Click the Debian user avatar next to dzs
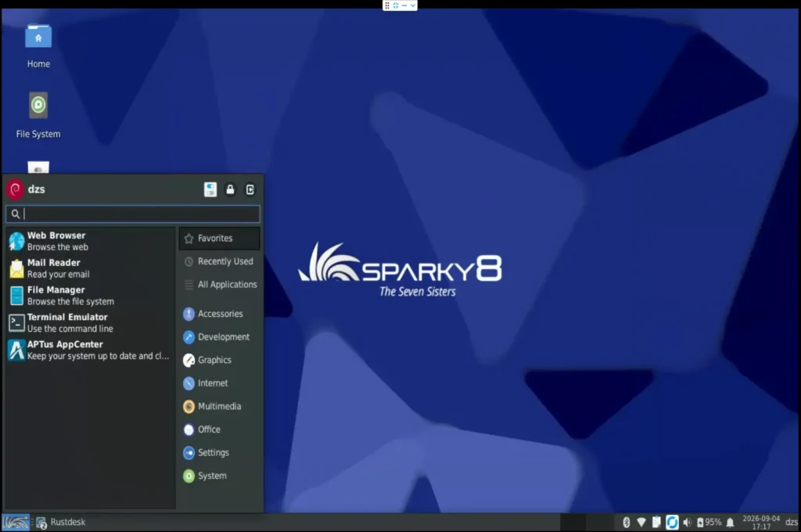 click(16, 189)
